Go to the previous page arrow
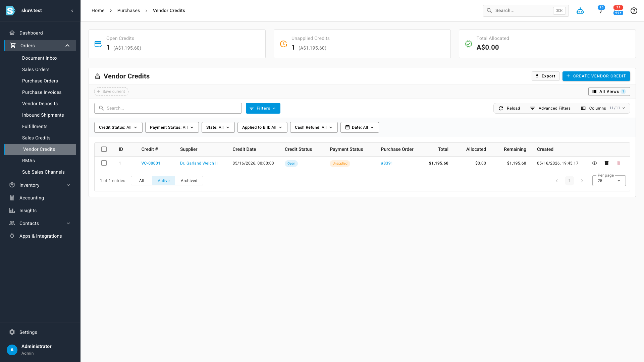Image resolution: width=644 pixels, height=362 pixels. [557, 181]
